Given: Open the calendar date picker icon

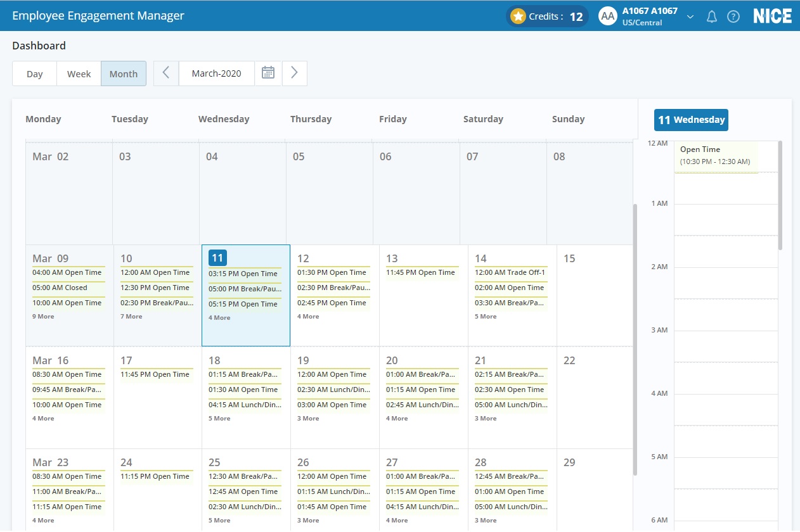Looking at the screenshot, I should click(268, 73).
